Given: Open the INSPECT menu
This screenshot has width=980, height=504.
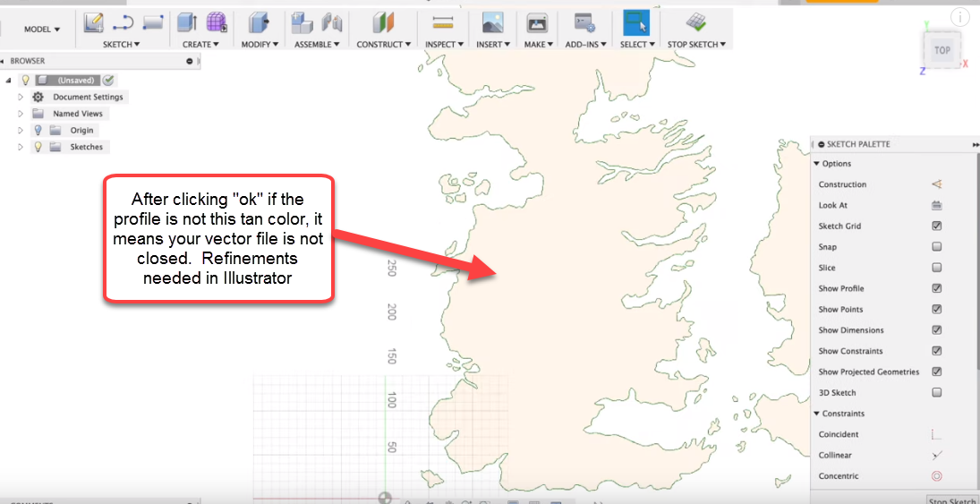Looking at the screenshot, I should (445, 45).
